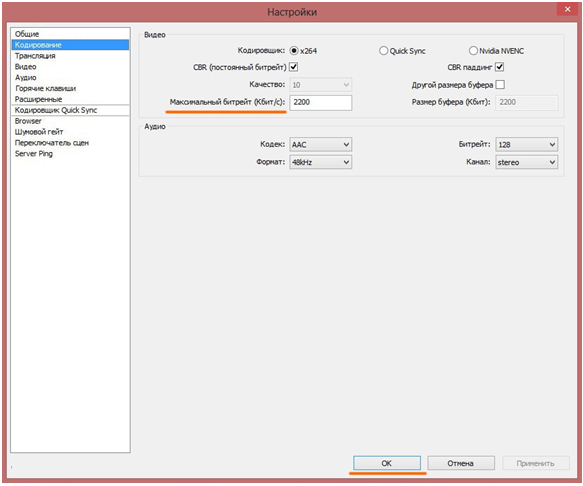The image size is (583, 486).
Task: Enable Другой размера буфера checkbox
Action: click(x=500, y=85)
